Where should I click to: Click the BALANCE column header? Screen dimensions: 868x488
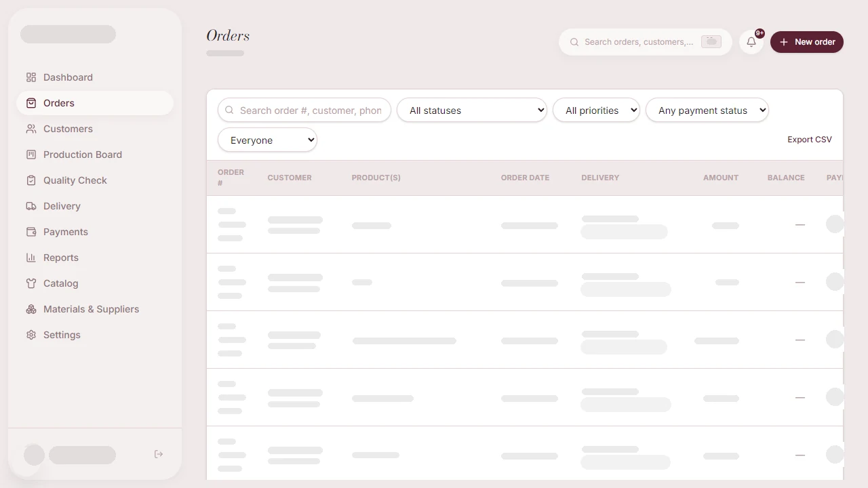(786, 178)
